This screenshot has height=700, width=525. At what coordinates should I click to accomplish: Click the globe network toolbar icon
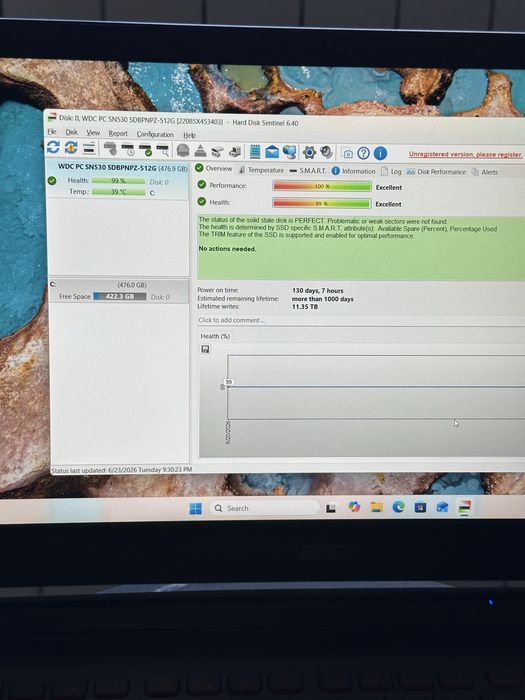[x=290, y=152]
